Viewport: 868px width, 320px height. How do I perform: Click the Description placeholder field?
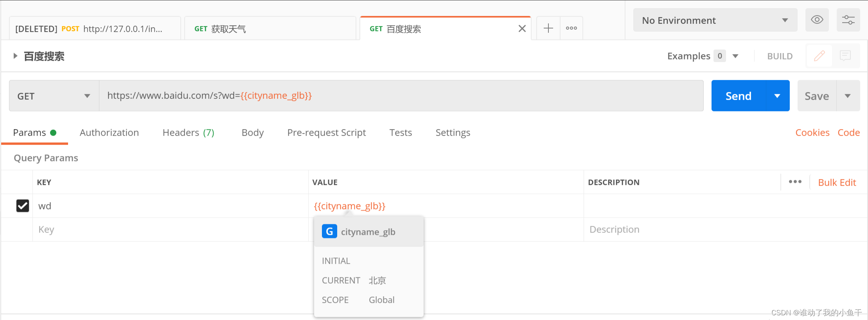point(725,229)
